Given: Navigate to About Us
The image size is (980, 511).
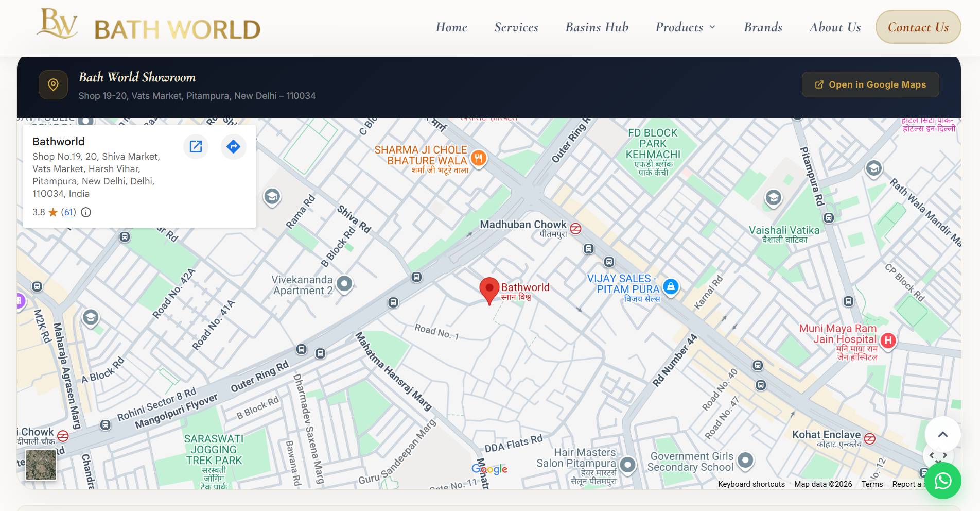Looking at the screenshot, I should (x=835, y=27).
